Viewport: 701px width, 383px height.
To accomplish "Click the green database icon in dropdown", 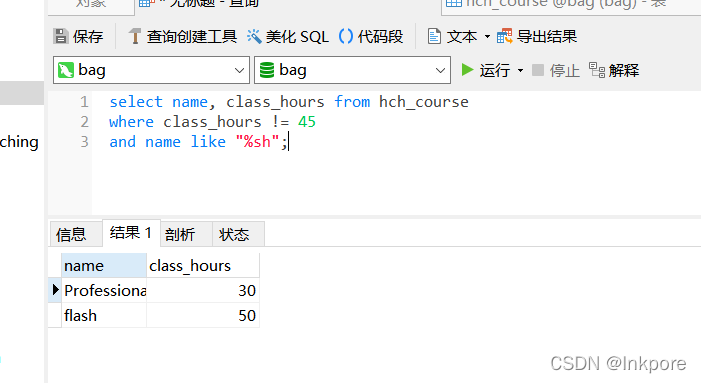I will coord(267,70).
